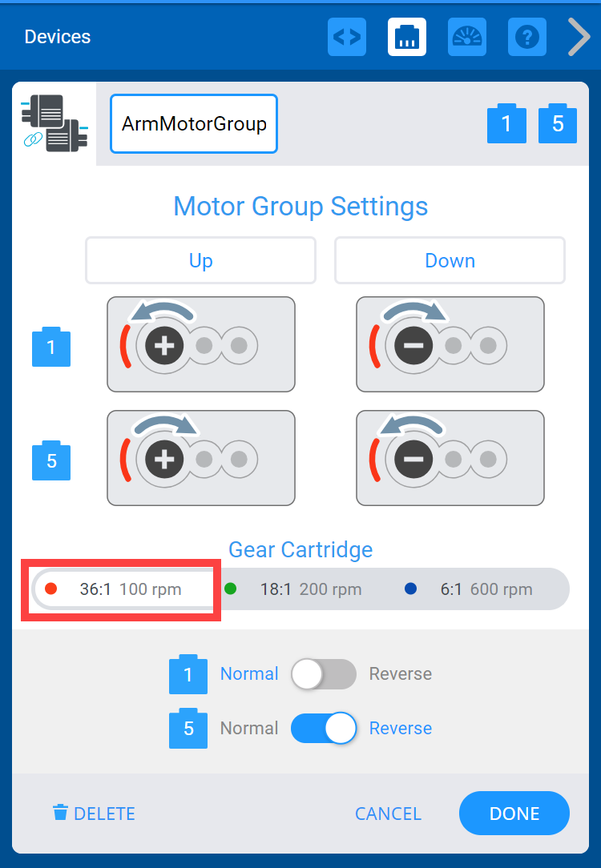Toggle motor 1 Normal/Reverse switch

[323, 674]
